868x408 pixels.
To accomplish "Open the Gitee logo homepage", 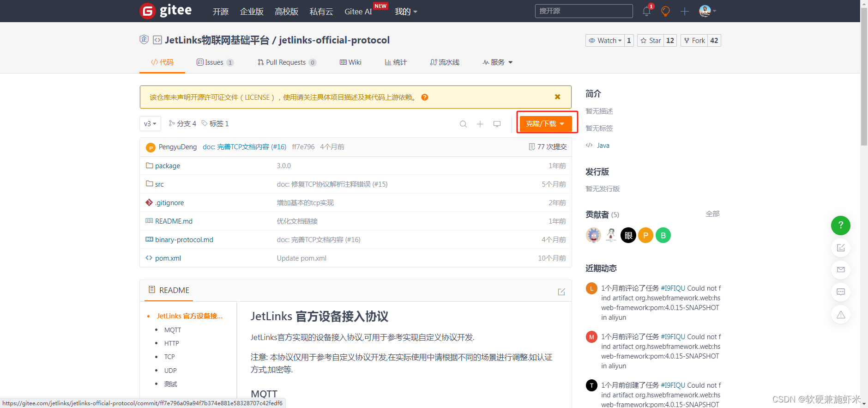I will pos(165,11).
